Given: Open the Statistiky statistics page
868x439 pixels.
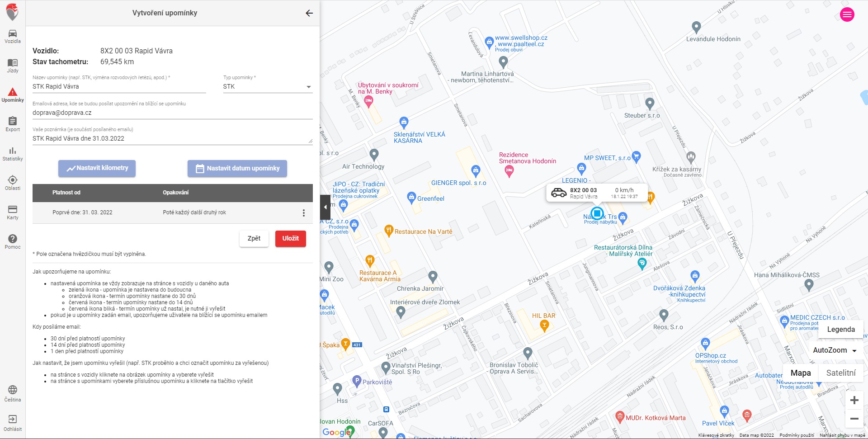Looking at the screenshot, I should [13, 154].
